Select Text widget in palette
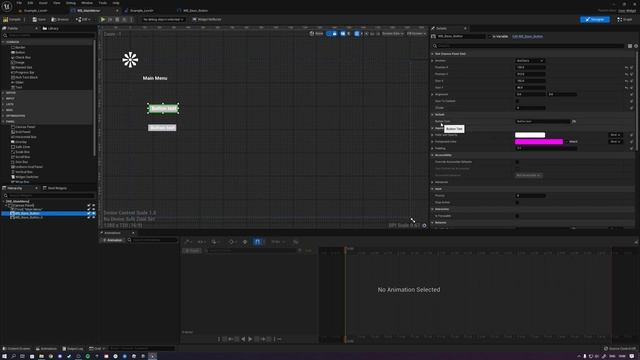640x360 pixels. pyautogui.click(x=18, y=87)
